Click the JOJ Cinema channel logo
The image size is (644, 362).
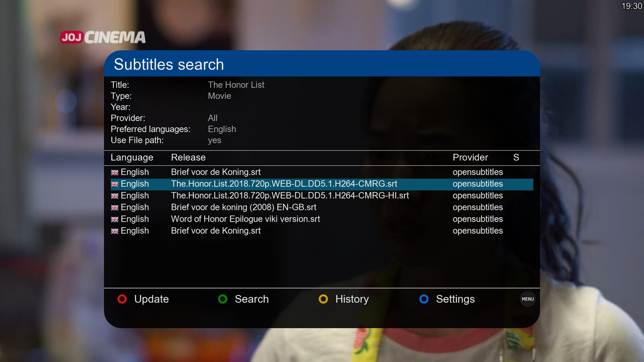(103, 37)
